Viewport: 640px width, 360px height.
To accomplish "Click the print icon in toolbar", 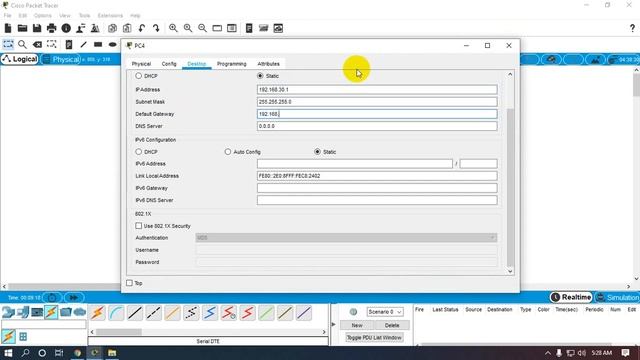I will click(51, 28).
